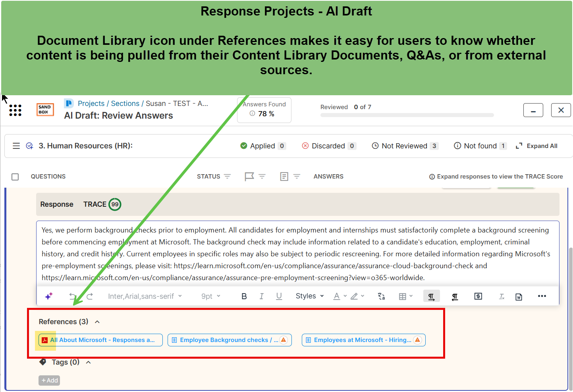Image resolution: width=573 pixels, height=392 pixels.
Task: Tick the select-all questions checkbox
Action: pyautogui.click(x=15, y=177)
